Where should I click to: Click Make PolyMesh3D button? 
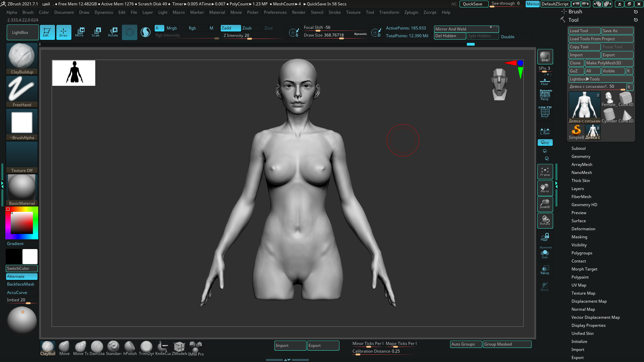[608, 63]
